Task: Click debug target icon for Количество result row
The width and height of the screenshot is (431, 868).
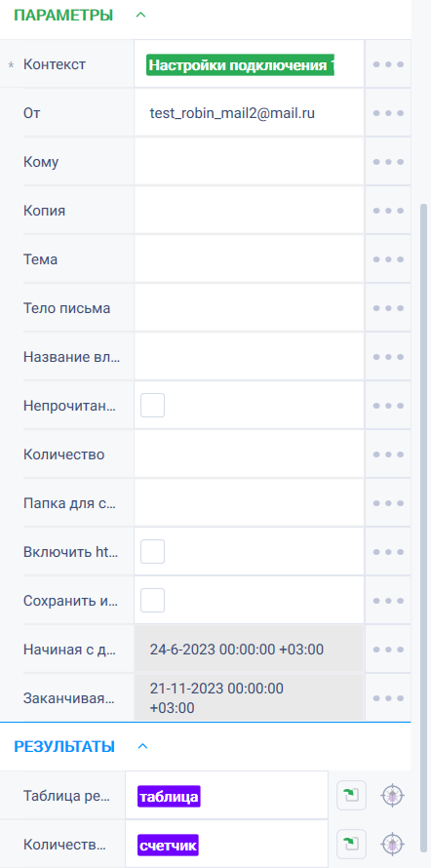Action: [x=393, y=844]
